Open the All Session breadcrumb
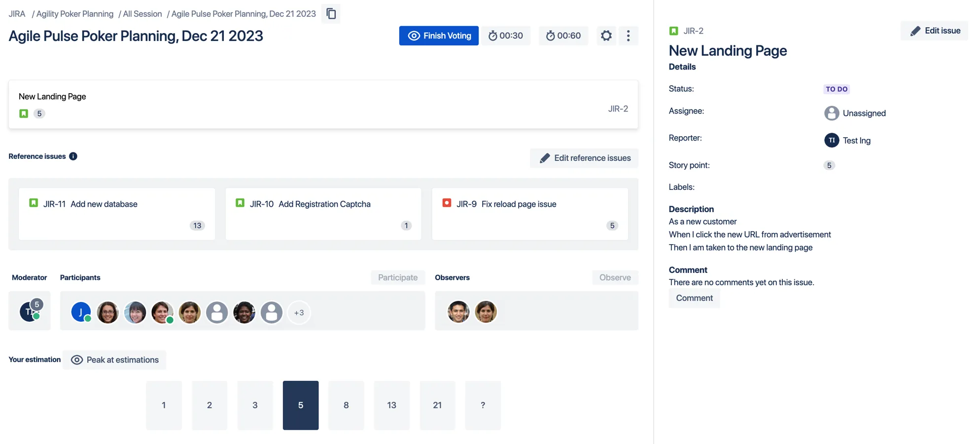 (x=142, y=14)
